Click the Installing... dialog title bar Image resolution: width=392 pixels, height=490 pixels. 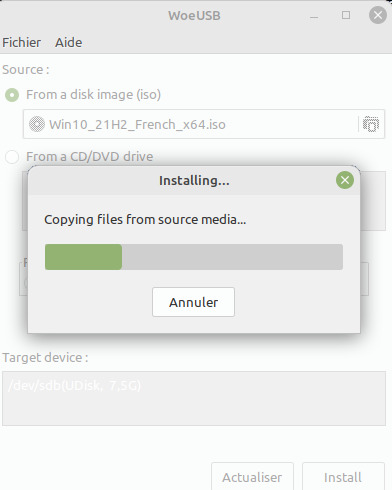[194, 180]
